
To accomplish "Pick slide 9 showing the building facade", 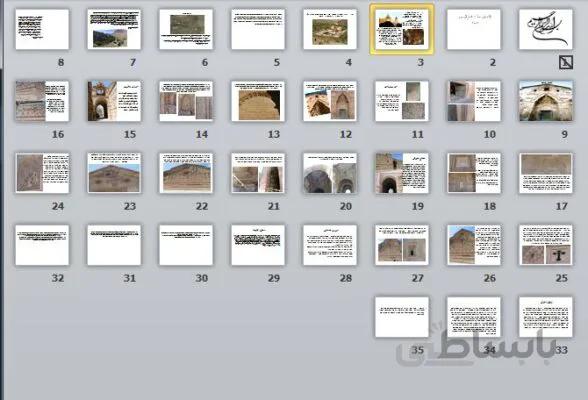I will 546,101.
